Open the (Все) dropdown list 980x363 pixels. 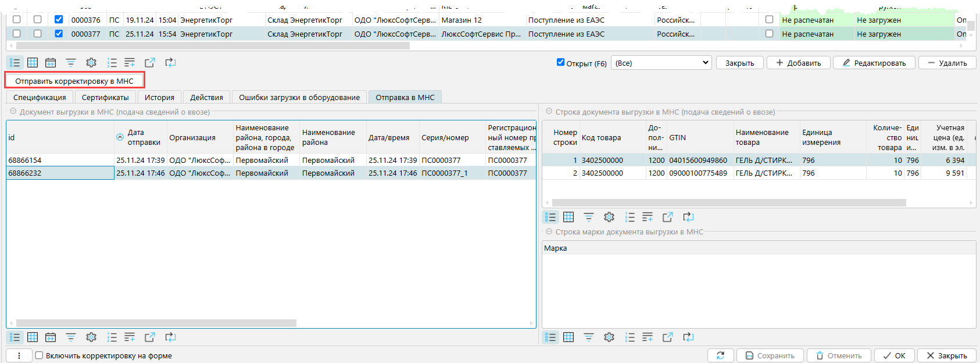661,63
